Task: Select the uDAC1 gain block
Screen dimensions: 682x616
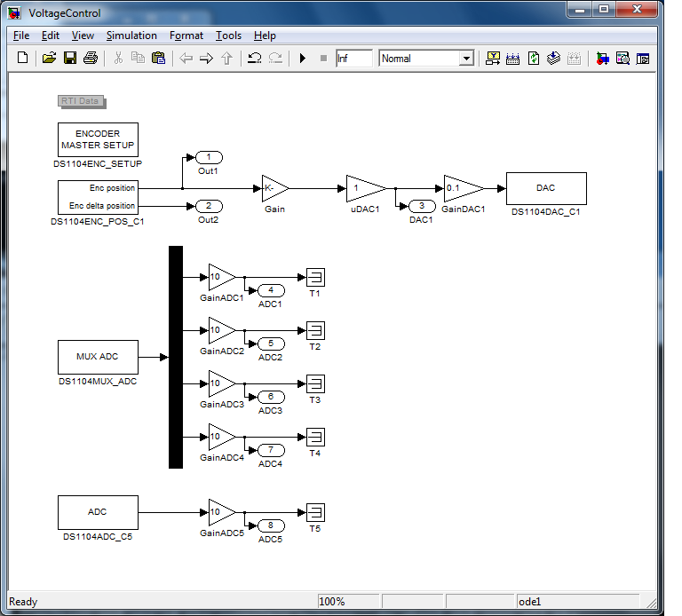Action: tap(365, 188)
